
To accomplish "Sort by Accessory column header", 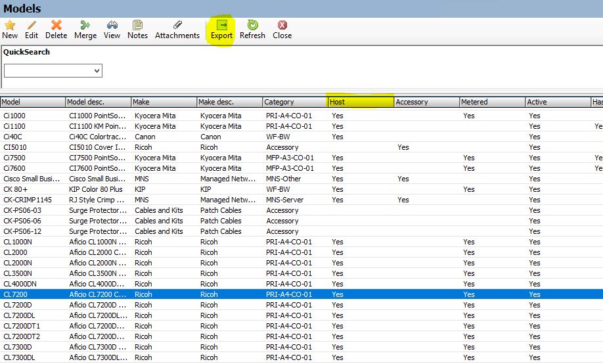I will click(427, 102).
